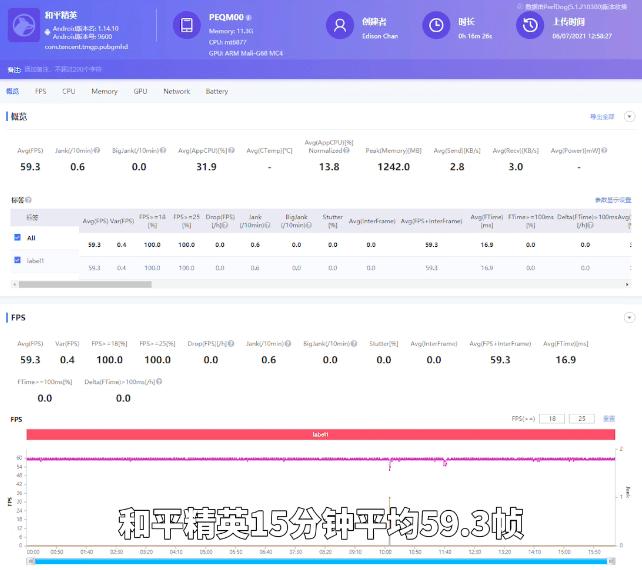This screenshot has height=570, width=642.
Task: Click the red label1 bar above chart
Action: pyautogui.click(x=321, y=434)
